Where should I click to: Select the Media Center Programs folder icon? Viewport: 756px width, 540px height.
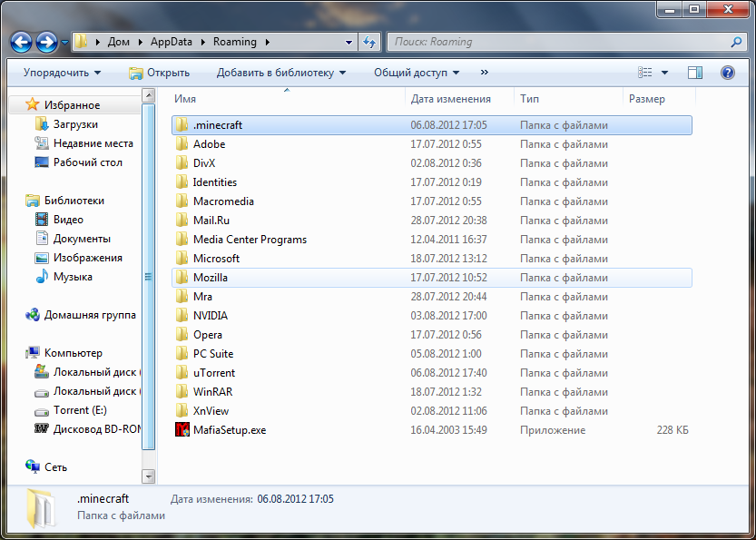[182, 240]
